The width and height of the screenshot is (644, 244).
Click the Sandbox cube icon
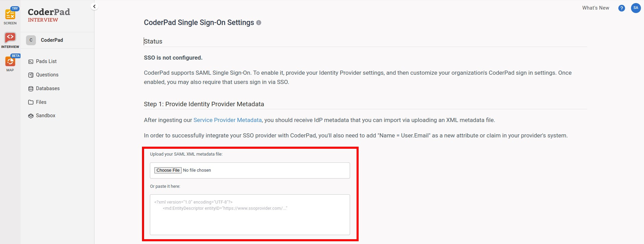[31, 116]
